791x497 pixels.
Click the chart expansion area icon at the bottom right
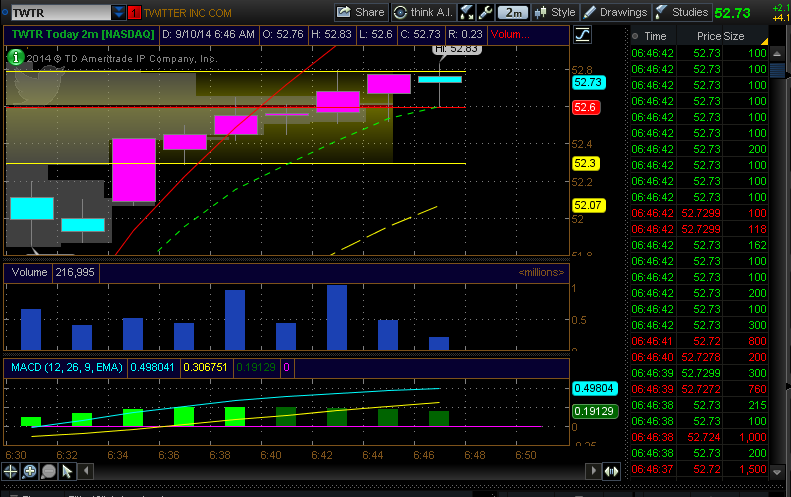(x=611, y=472)
